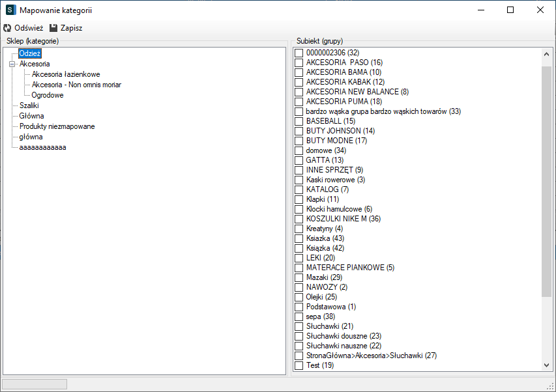Viewport: 556px width, 392px height.
Task: Select the Szaliki category
Action: [x=29, y=105]
